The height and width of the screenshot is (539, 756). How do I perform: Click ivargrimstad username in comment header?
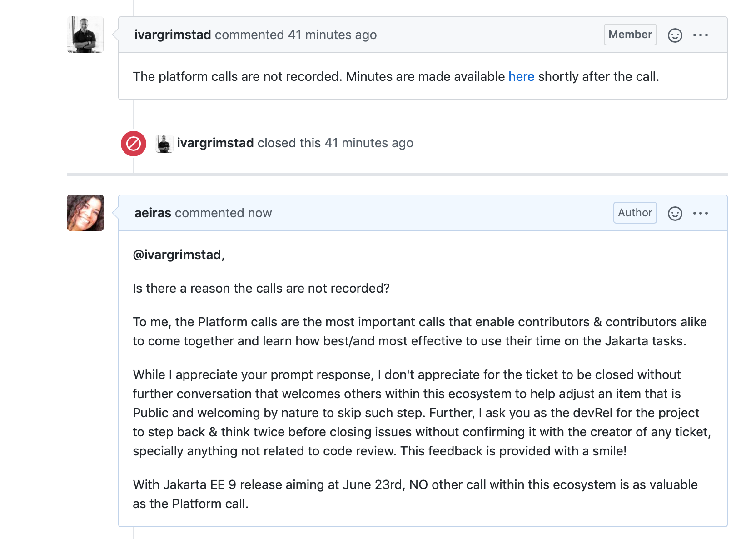pyautogui.click(x=173, y=35)
